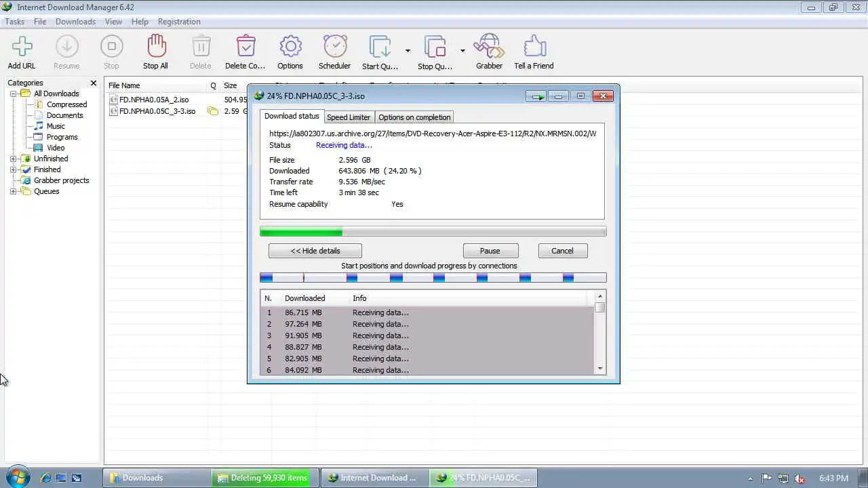Collapse the All Downloads tree node
Viewport: 868px width, 488px height.
point(13,94)
